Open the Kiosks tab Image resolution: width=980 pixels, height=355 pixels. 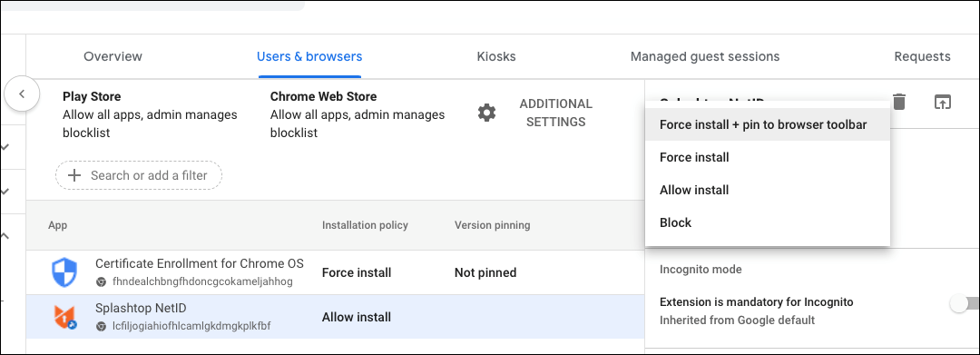(496, 56)
